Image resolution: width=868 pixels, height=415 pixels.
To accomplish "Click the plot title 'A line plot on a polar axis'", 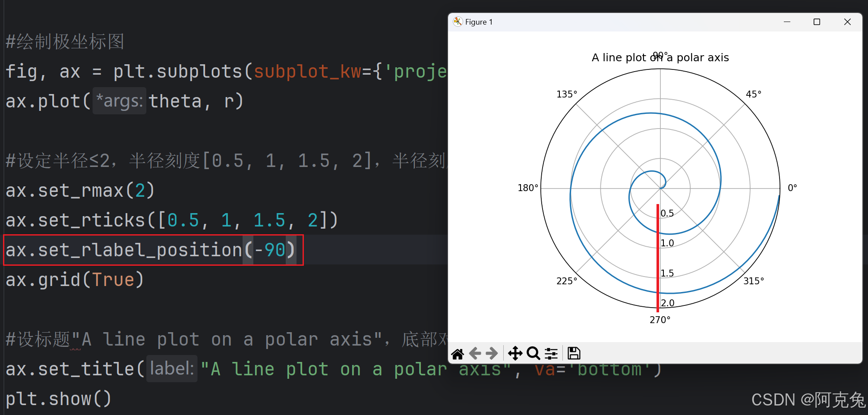I will click(660, 57).
